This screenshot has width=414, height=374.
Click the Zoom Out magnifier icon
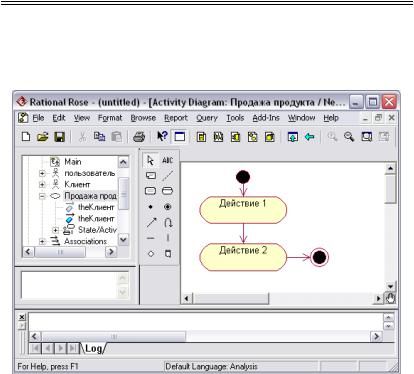(349, 137)
